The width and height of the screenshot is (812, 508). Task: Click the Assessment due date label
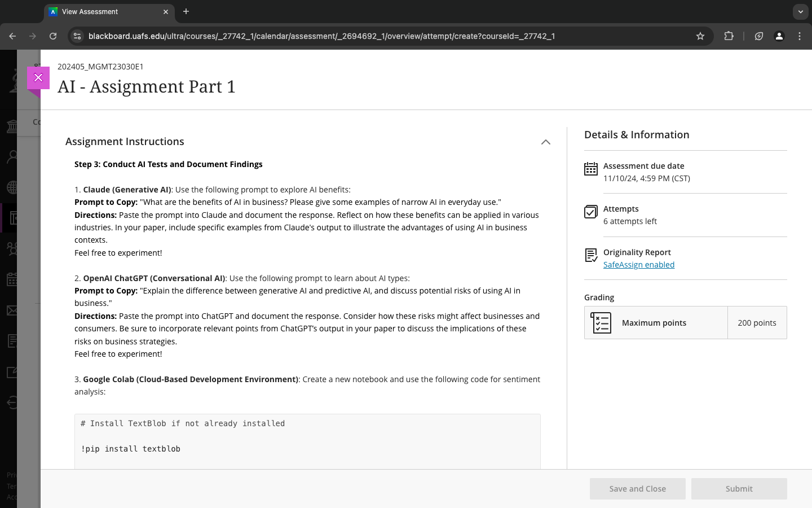(x=643, y=166)
